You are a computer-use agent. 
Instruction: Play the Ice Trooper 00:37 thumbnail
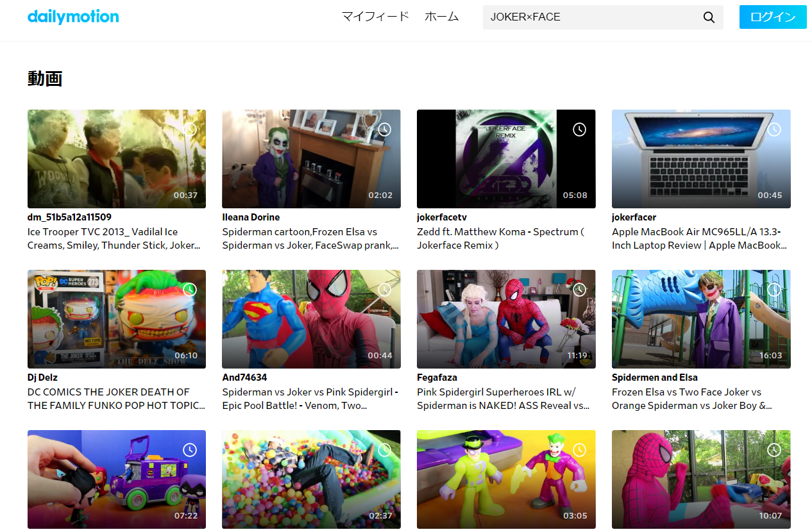point(117,159)
